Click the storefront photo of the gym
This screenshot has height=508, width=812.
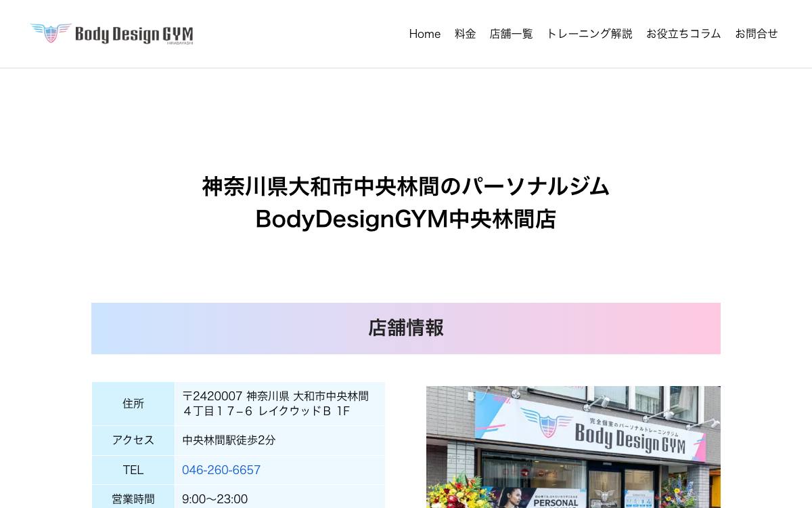(x=573, y=447)
